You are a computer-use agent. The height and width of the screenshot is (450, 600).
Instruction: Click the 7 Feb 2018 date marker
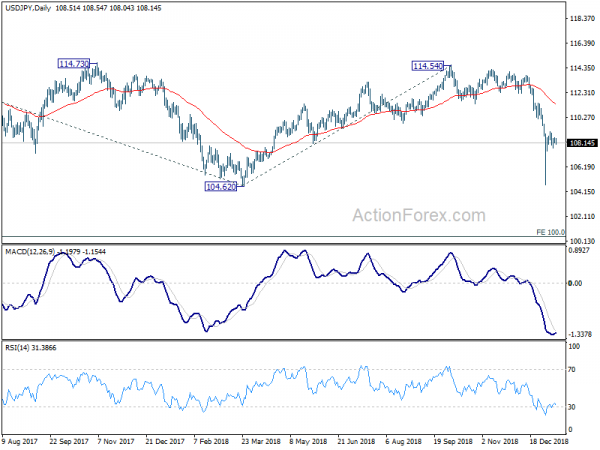212,442
